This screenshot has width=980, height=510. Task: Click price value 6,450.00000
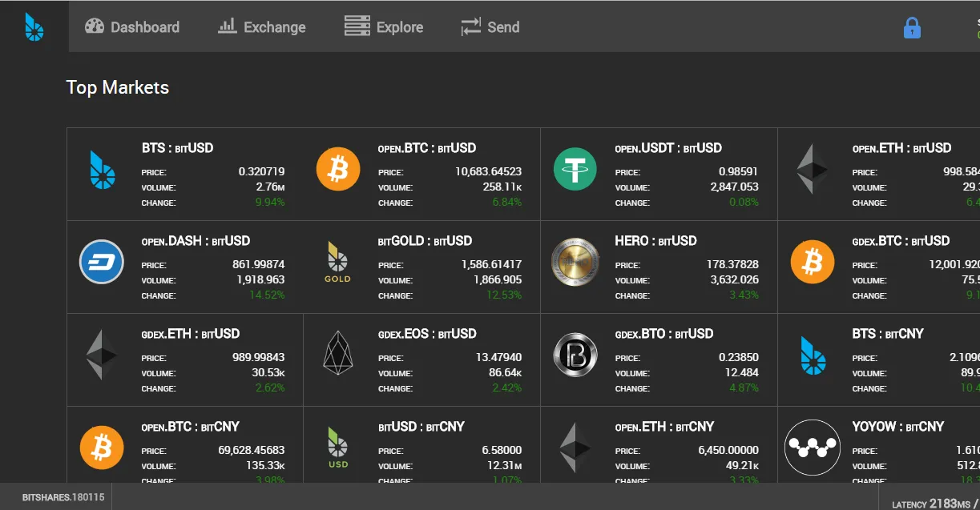tap(728, 450)
